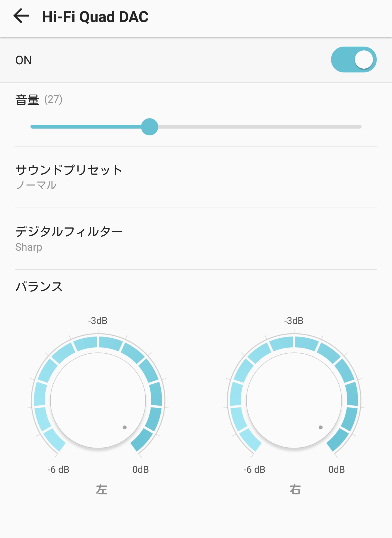The image size is (392, 538).
Task: Tap the back arrow icon
Action: click(21, 16)
